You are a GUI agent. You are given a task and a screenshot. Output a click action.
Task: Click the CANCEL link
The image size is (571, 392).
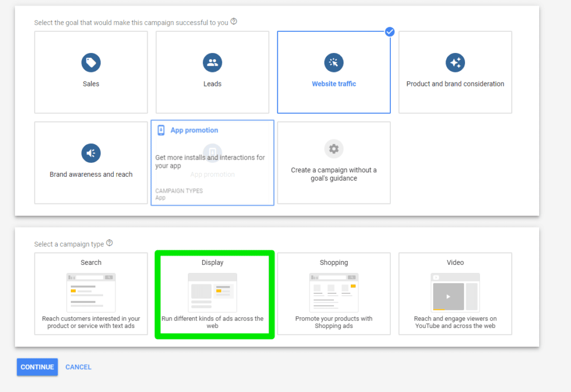[x=78, y=367]
